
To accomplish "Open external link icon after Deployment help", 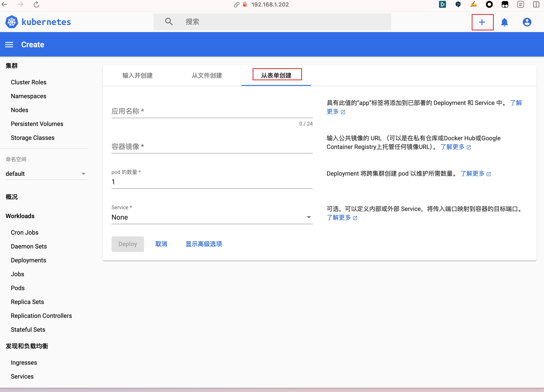I will (x=489, y=174).
